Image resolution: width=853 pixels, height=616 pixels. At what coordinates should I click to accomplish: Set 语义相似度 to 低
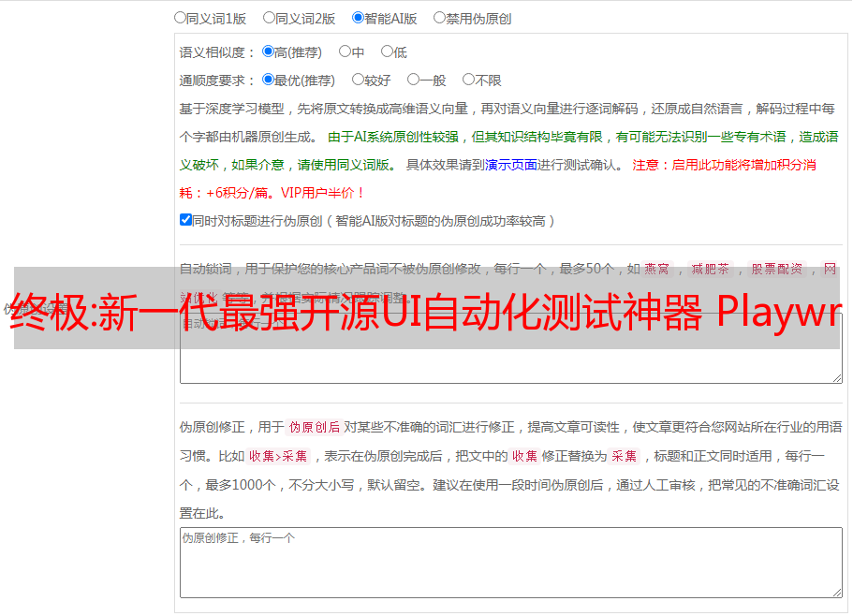click(x=387, y=51)
